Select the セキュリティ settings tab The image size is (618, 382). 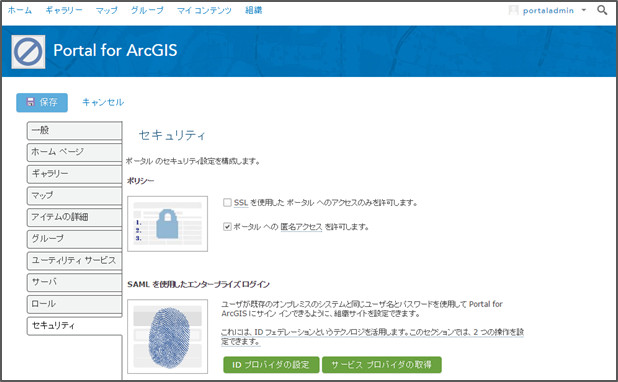point(74,326)
